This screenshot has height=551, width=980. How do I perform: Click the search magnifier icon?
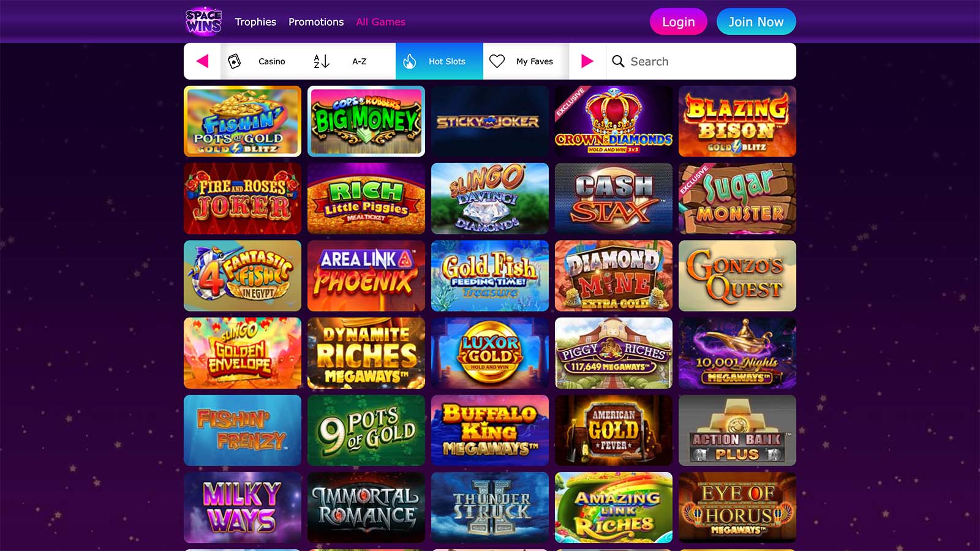tap(618, 61)
